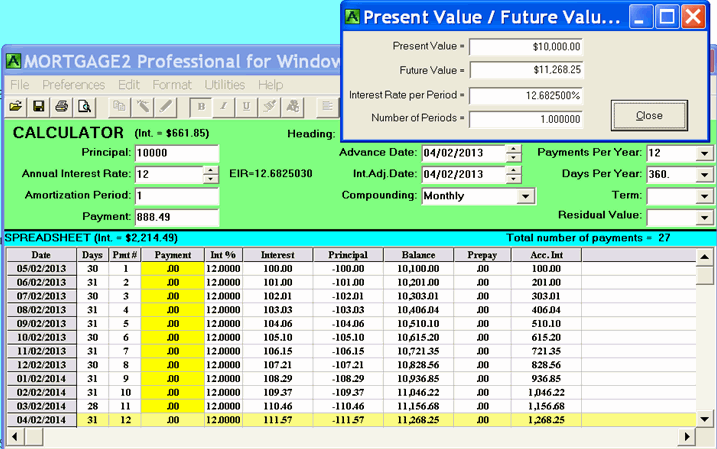The height and width of the screenshot is (449, 717).
Task: Expand the Compounding dropdown
Action: (x=526, y=197)
